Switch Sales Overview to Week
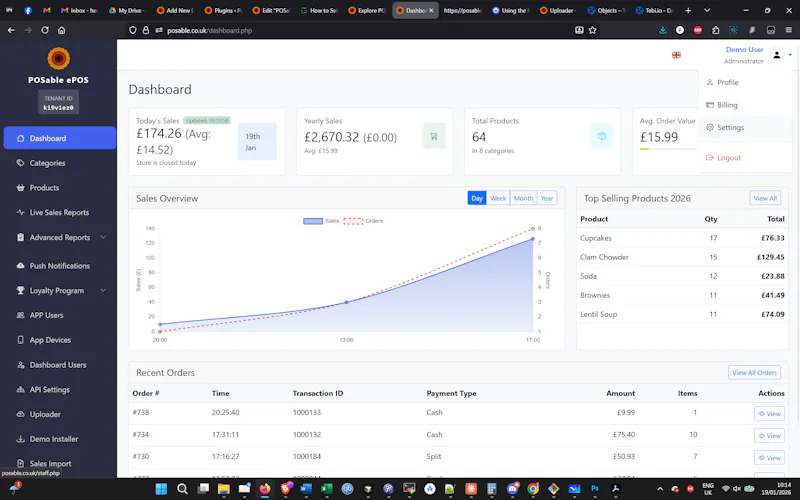800x500 pixels. click(498, 198)
